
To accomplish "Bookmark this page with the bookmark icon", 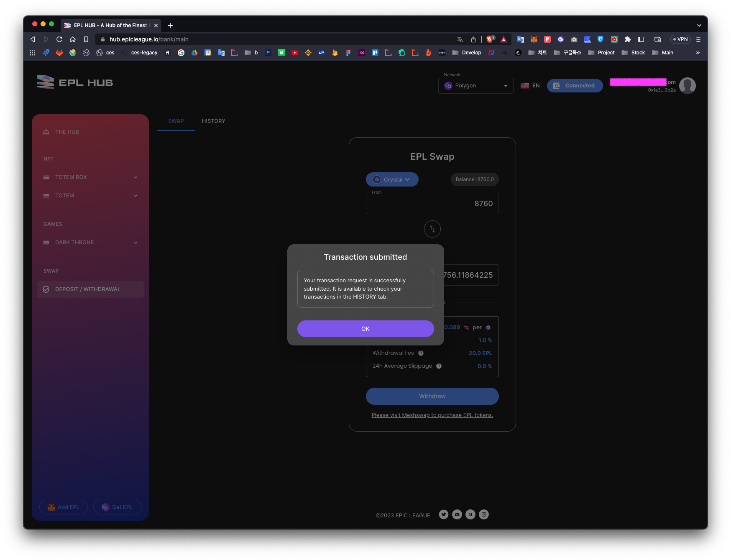I will (x=86, y=39).
